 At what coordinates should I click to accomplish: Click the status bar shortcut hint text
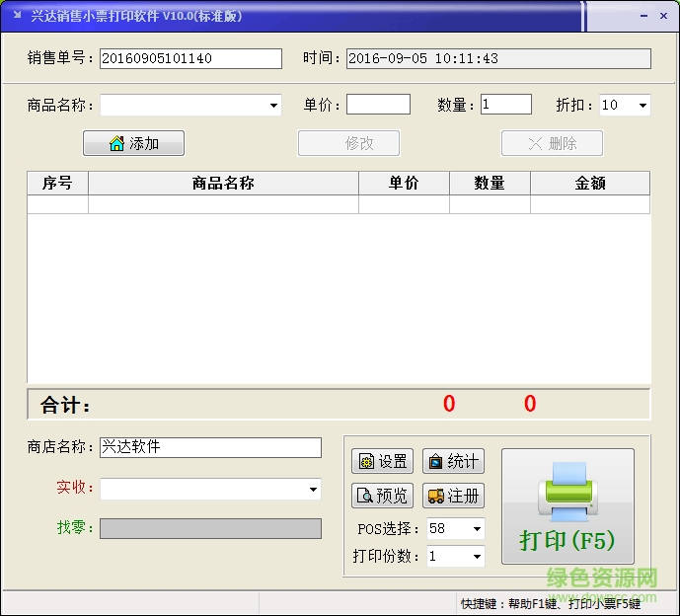coord(551,603)
